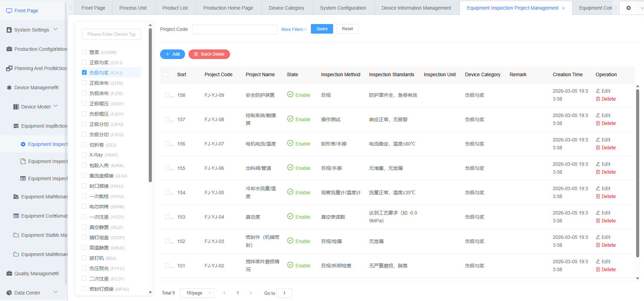Click edit pencil icon for FJ-YJ-03

click(x=598, y=237)
